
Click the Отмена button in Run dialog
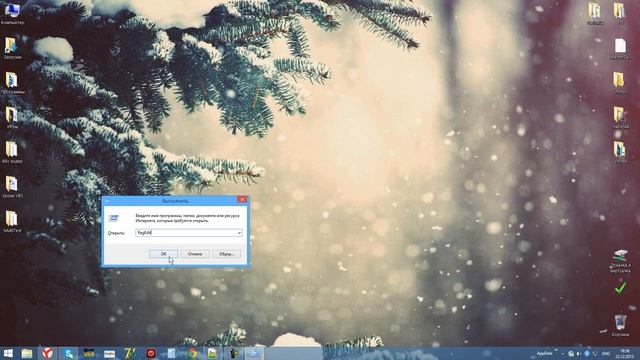[195, 253]
